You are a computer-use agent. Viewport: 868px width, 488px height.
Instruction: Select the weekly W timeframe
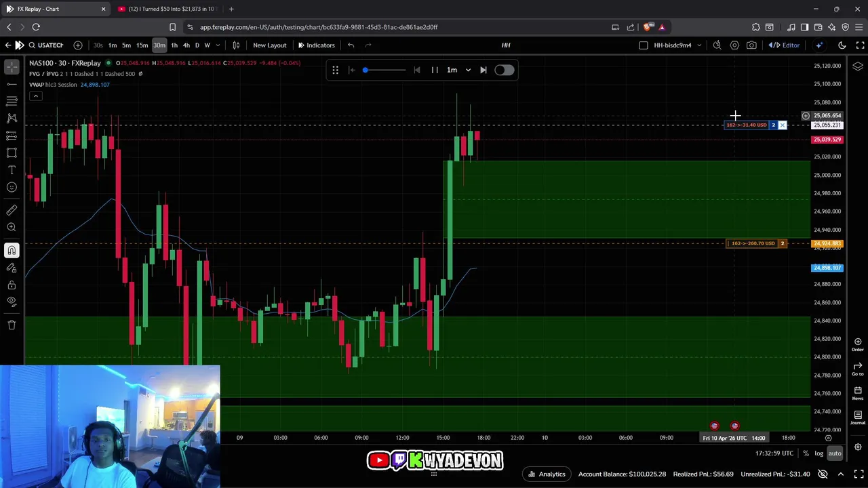(x=207, y=45)
